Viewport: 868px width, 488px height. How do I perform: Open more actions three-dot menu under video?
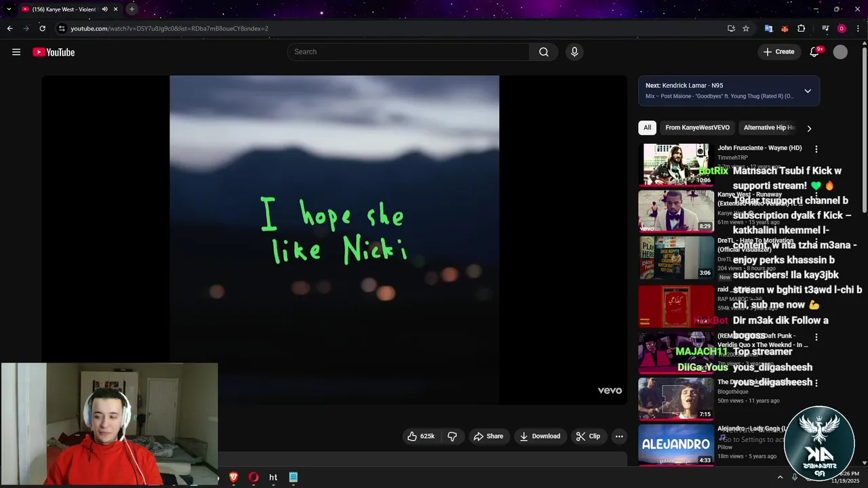click(619, 436)
